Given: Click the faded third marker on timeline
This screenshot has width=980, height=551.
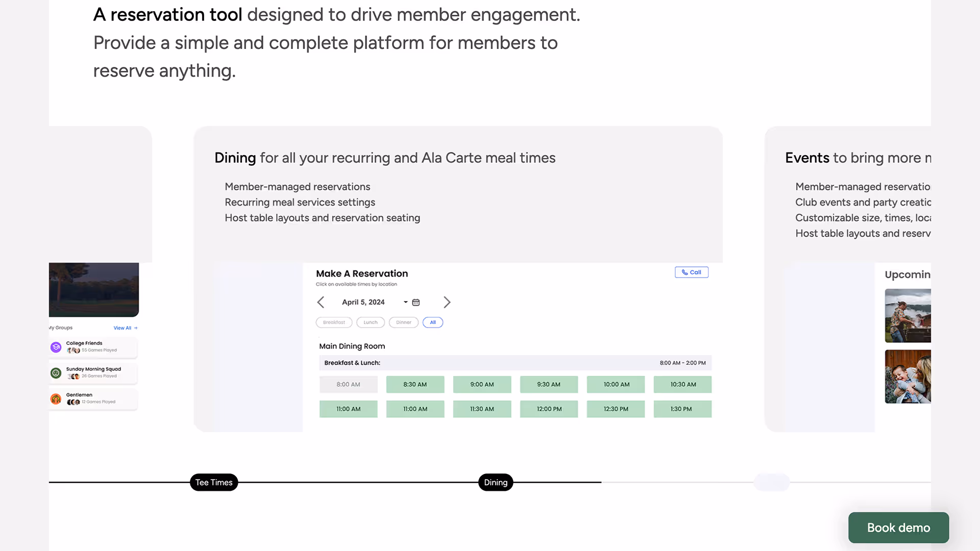Looking at the screenshot, I should pyautogui.click(x=771, y=483).
